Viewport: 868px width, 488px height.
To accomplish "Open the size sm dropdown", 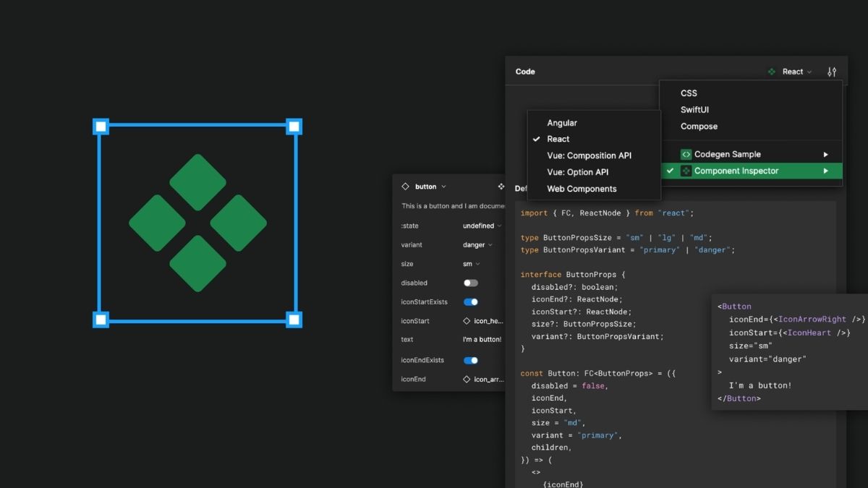I will pyautogui.click(x=472, y=264).
